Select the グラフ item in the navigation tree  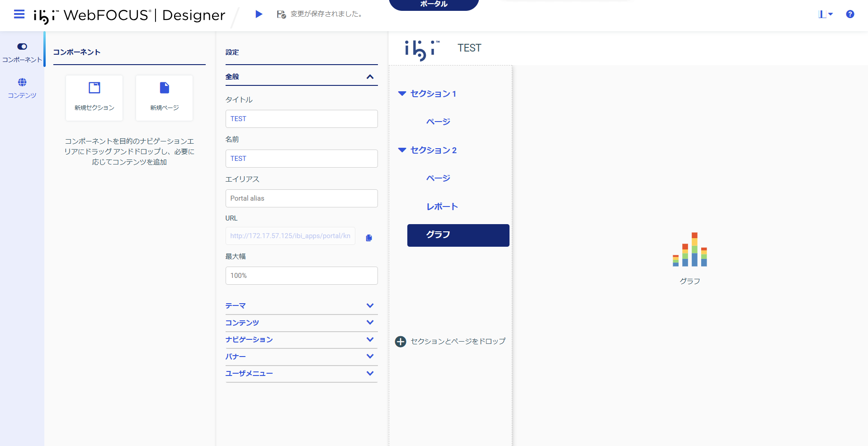pyautogui.click(x=458, y=235)
